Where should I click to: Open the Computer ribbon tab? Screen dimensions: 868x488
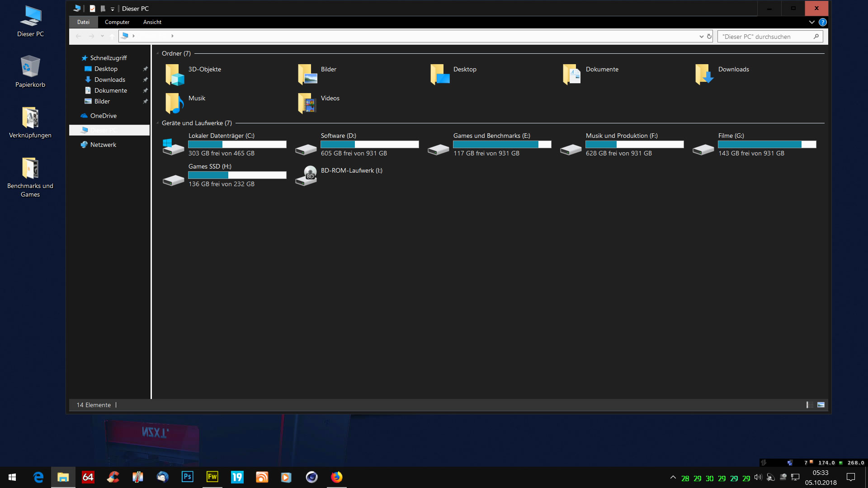pos(117,22)
